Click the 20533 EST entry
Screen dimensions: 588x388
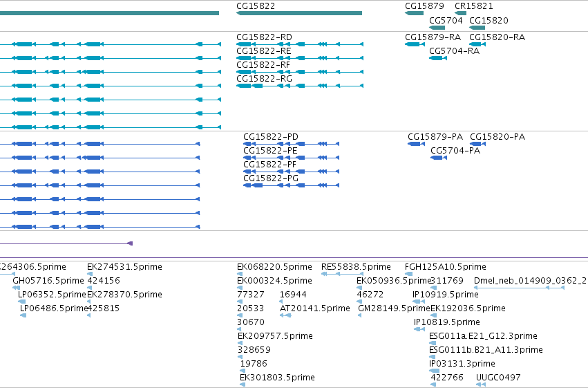(x=251, y=308)
